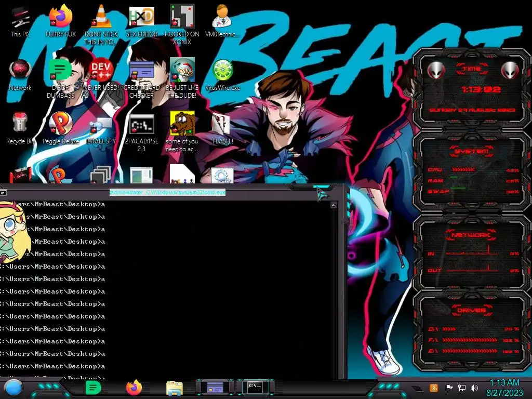Click the TIME widget header
The width and height of the screenshot is (532, 399).
(472, 69)
